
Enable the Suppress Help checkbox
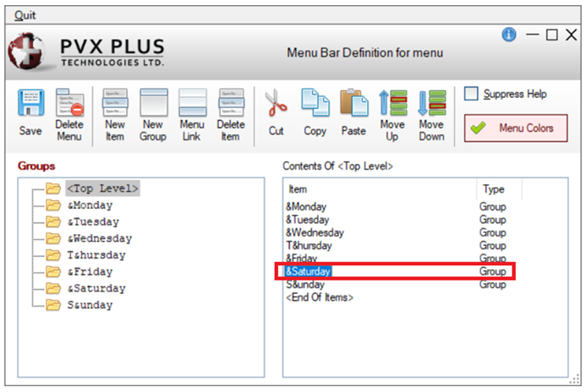(472, 94)
